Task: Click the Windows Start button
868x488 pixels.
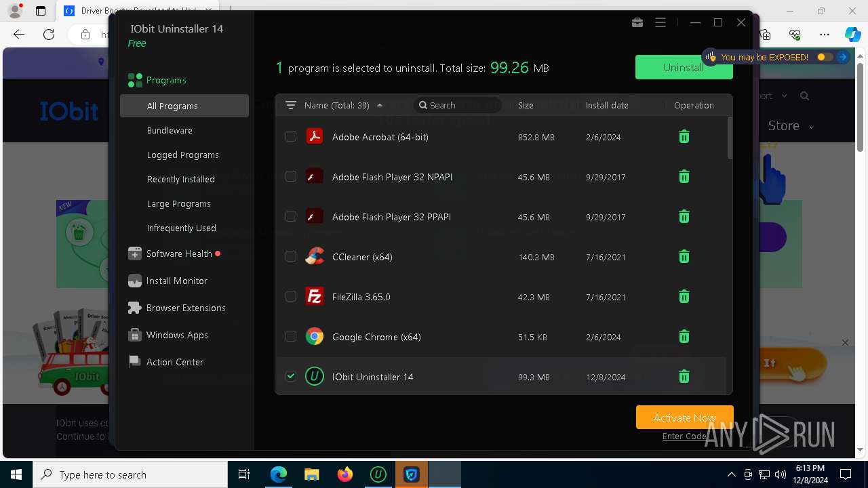Action: 16,474
